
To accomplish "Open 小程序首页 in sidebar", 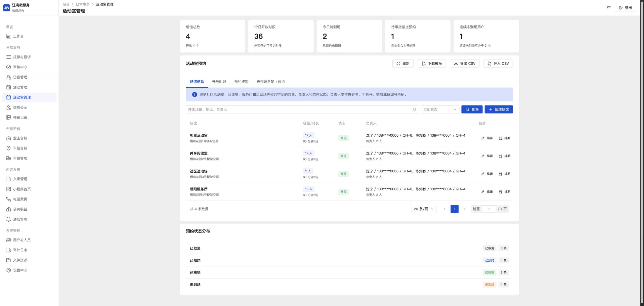I will coord(29,189).
